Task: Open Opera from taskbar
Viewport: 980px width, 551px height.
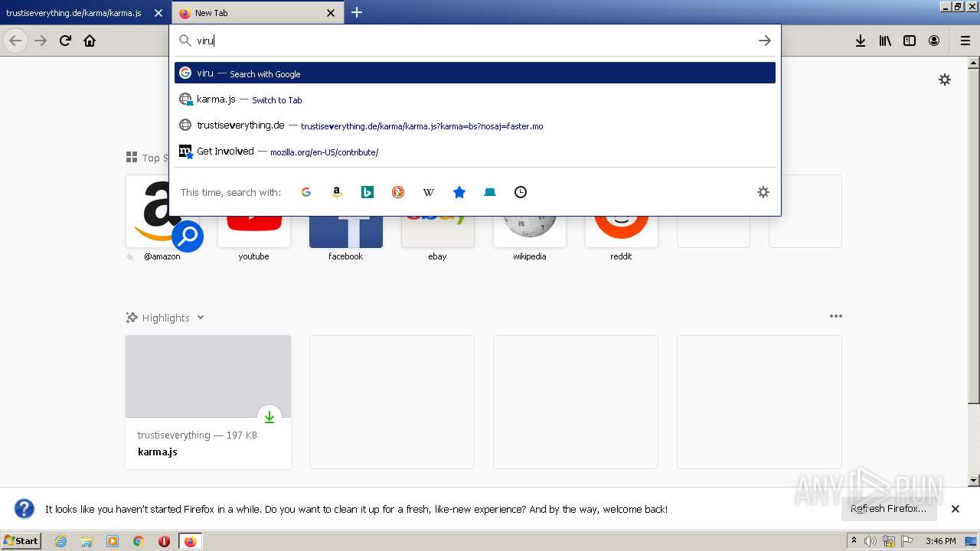Action: tap(164, 541)
